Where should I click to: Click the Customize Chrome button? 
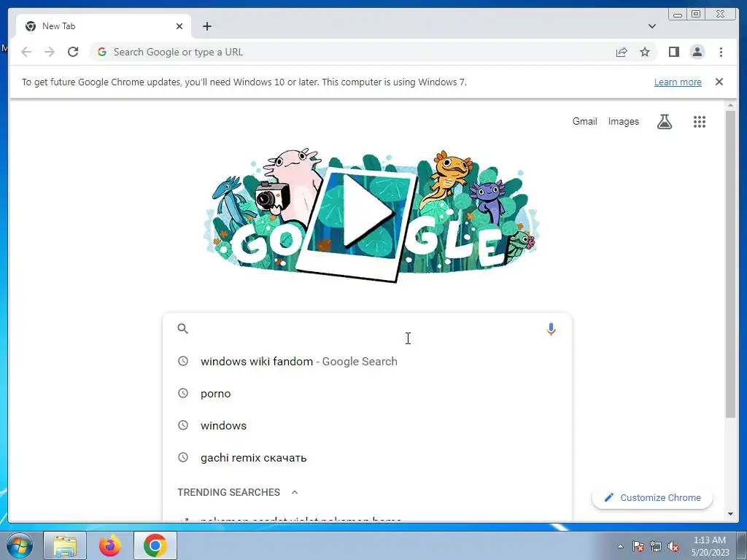pyautogui.click(x=651, y=497)
